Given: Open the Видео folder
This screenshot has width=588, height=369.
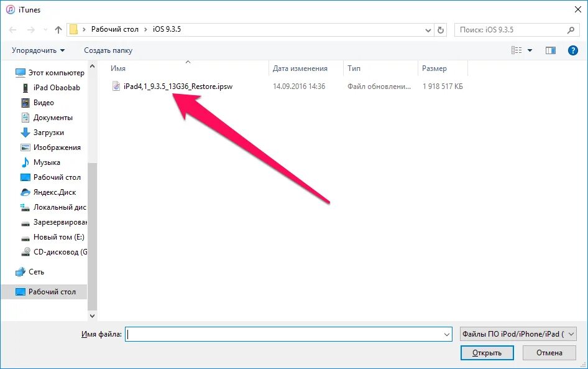Looking at the screenshot, I should coord(37,103).
